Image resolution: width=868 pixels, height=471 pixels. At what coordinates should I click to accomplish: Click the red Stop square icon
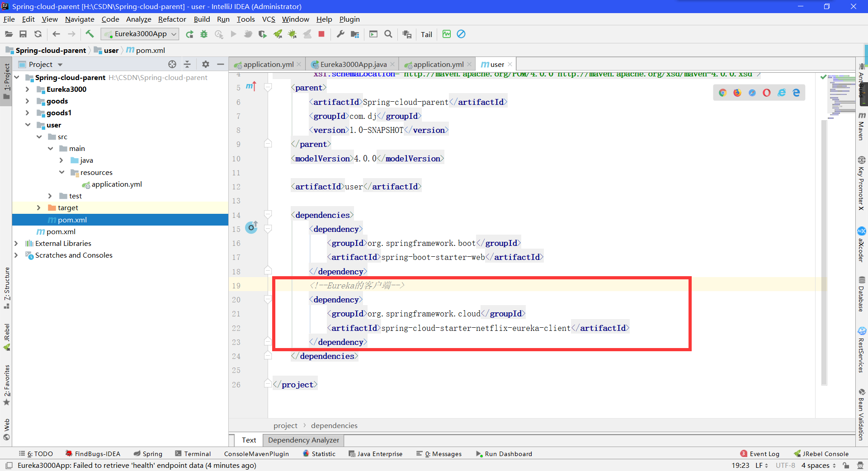pos(321,34)
